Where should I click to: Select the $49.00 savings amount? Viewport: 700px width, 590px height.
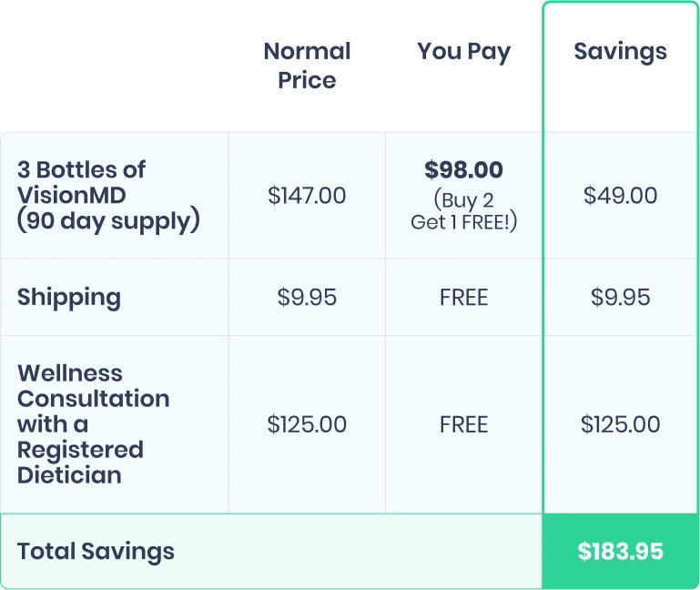point(620,196)
